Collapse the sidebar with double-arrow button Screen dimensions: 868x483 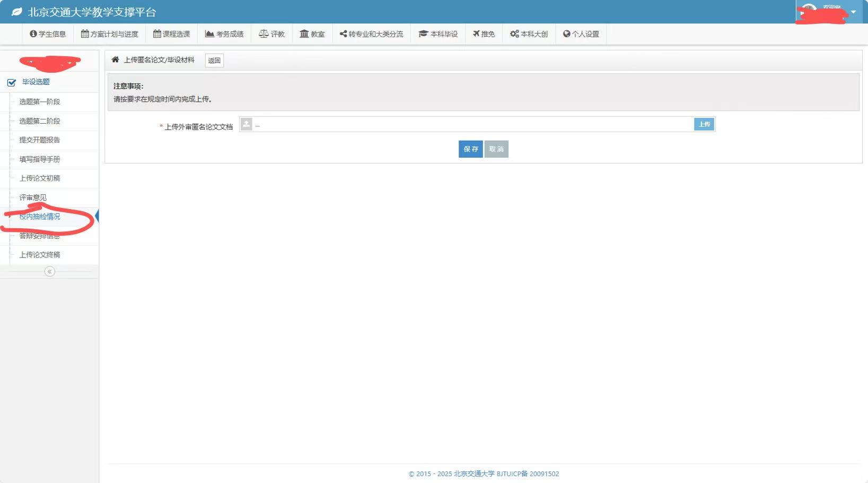tap(49, 272)
